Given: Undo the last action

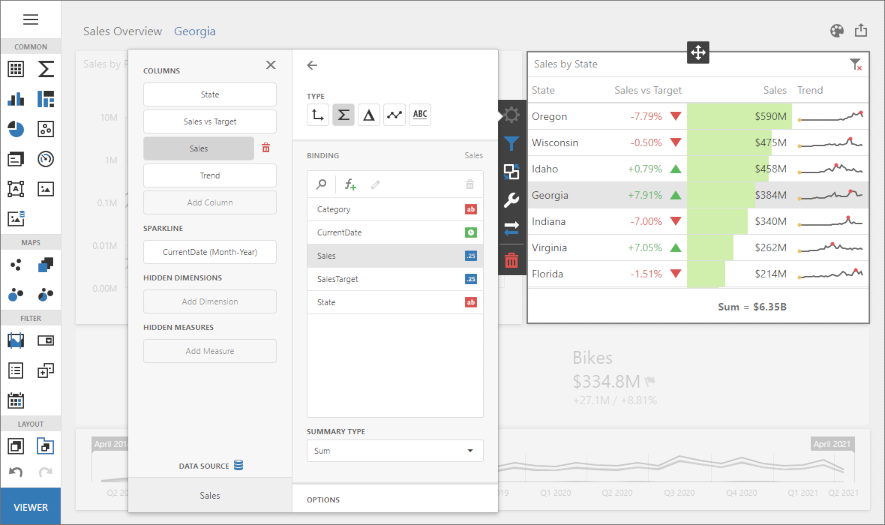Looking at the screenshot, I should (x=16, y=472).
